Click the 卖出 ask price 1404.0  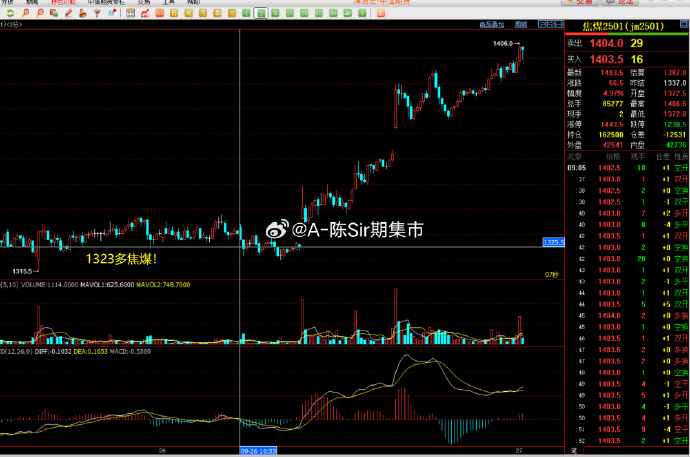tap(606, 43)
